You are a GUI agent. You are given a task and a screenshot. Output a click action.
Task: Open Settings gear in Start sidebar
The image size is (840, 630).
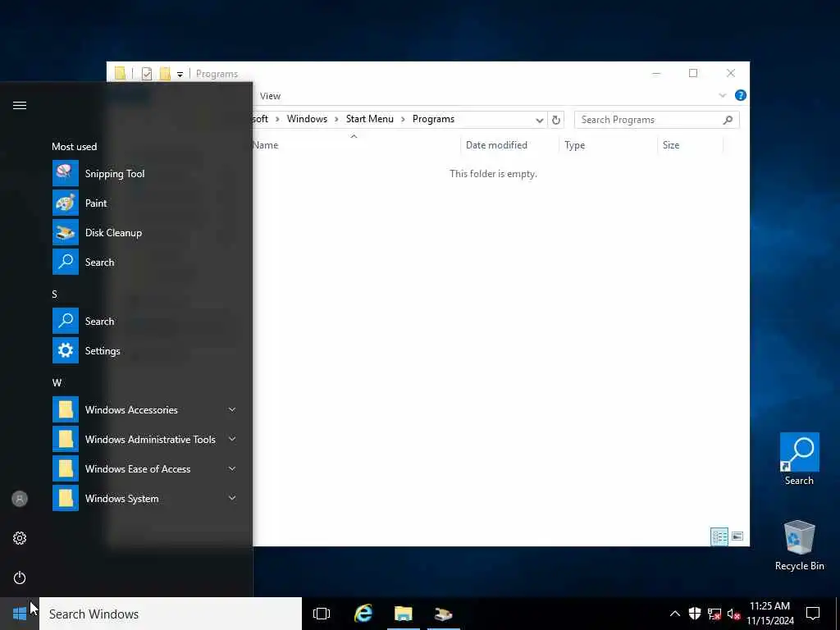(20, 538)
